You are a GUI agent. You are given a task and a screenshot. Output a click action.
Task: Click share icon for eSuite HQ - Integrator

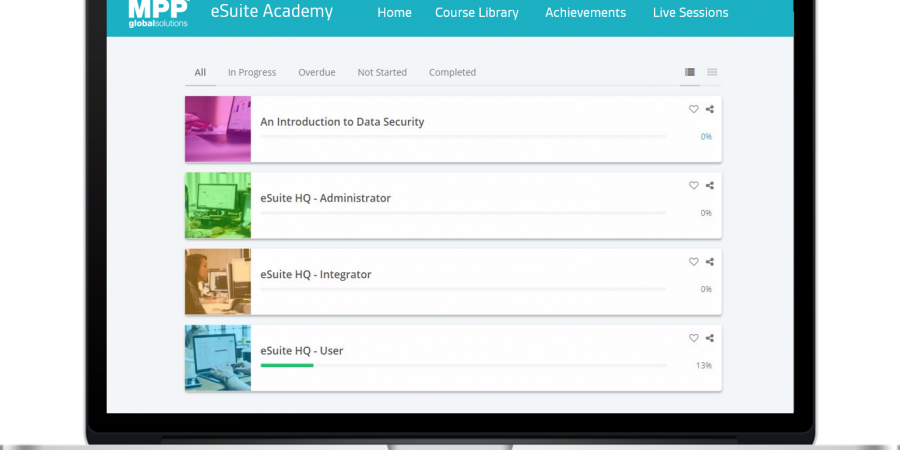[x=710, y=262]
